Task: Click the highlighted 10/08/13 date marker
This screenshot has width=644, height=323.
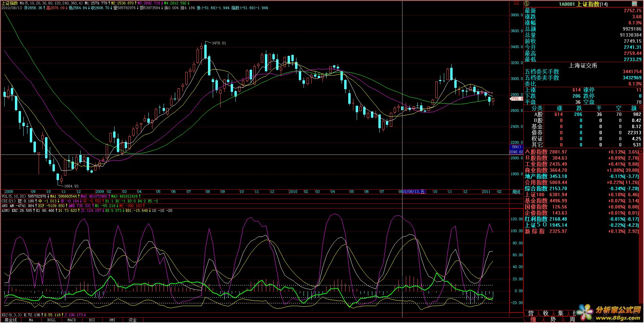Action: [x=414, y=192]
